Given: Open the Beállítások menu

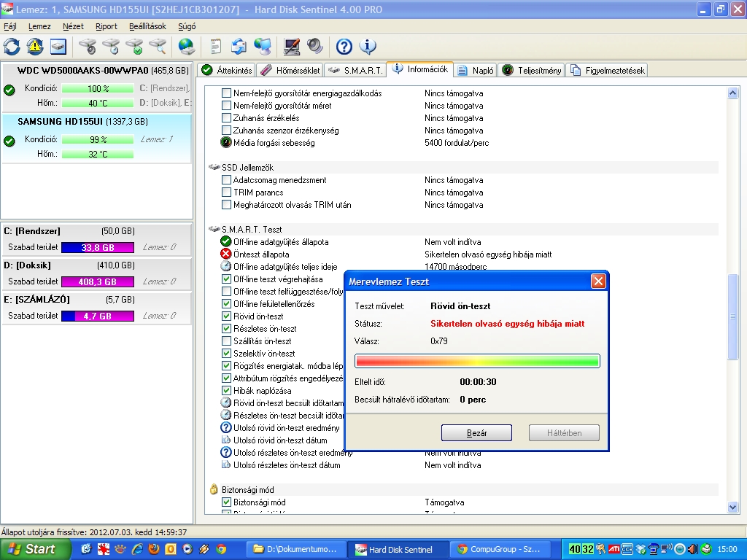Looking at the screenshot, I should [147, 26].
